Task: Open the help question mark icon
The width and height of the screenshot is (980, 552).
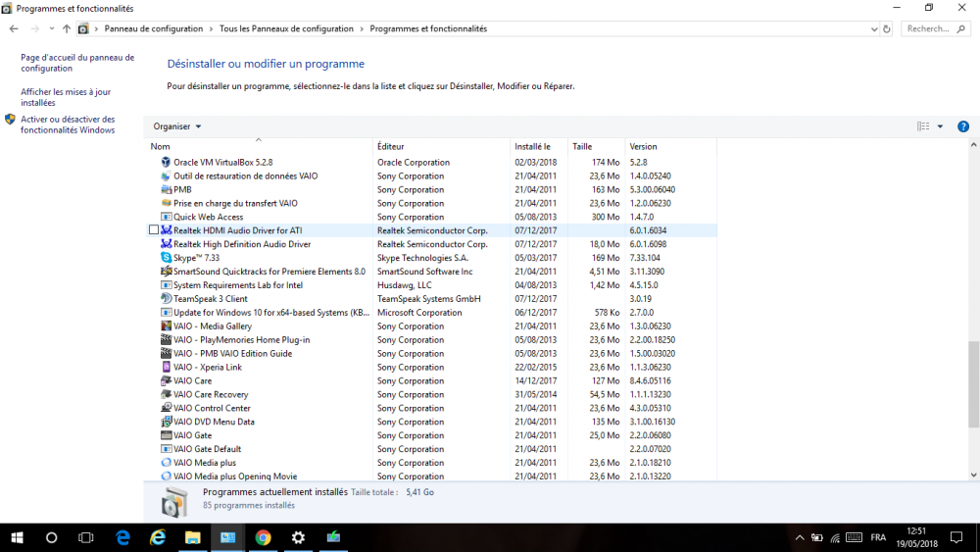Action: coord(962,126)
